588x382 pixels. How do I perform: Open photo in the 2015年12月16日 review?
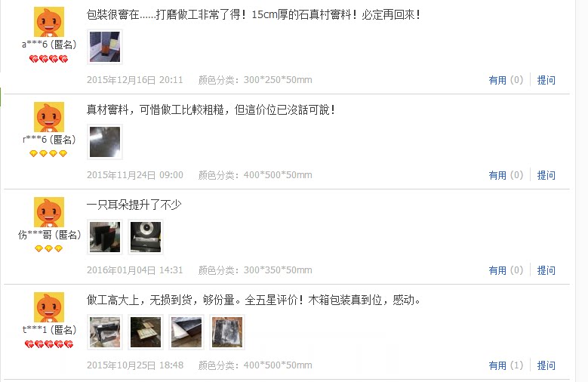105,47
